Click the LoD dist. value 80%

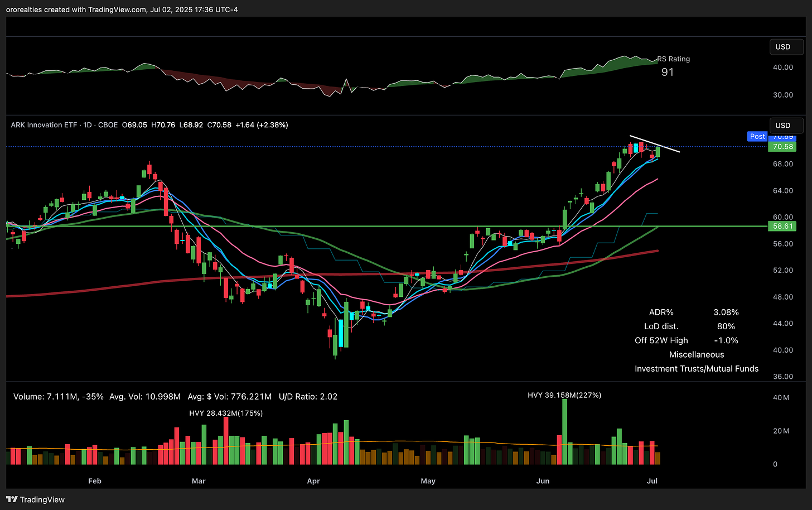[x=726, y=326]
